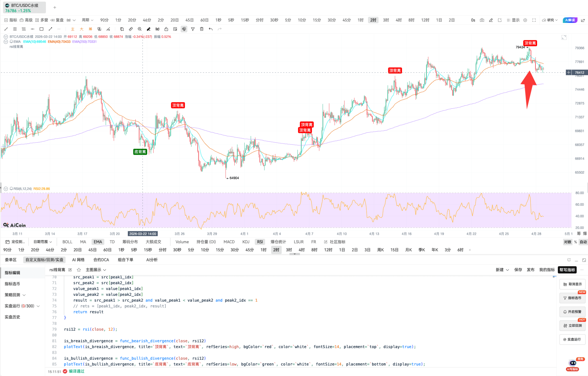Viewport: 588px width, 376px height.
Task: Enable the magnet snap tool
Action: click(x=184, y=29)
